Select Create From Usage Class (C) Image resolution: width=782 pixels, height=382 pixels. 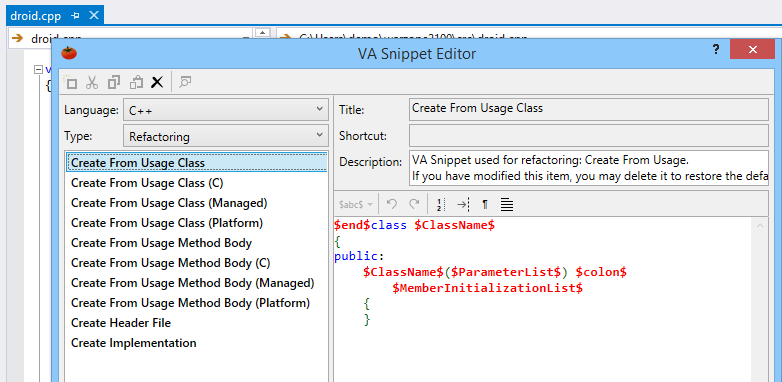(x=196, y=183)
